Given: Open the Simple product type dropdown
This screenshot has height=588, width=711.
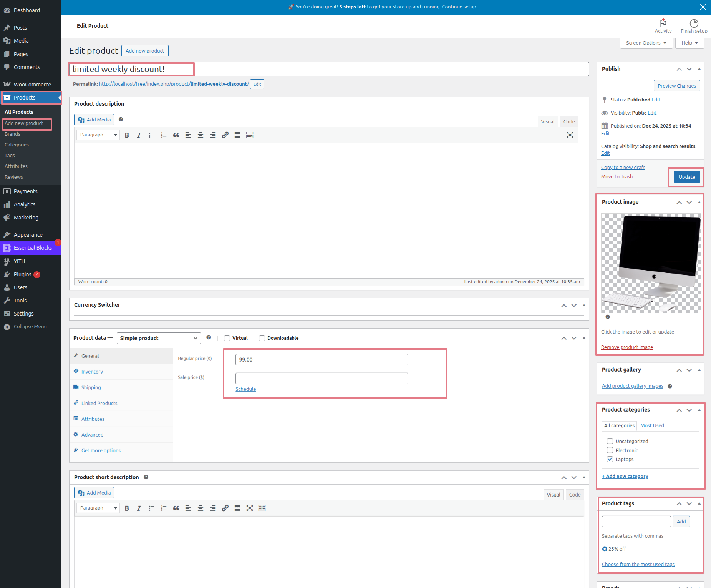Looking at the screenshot, I should coord(159,338).
